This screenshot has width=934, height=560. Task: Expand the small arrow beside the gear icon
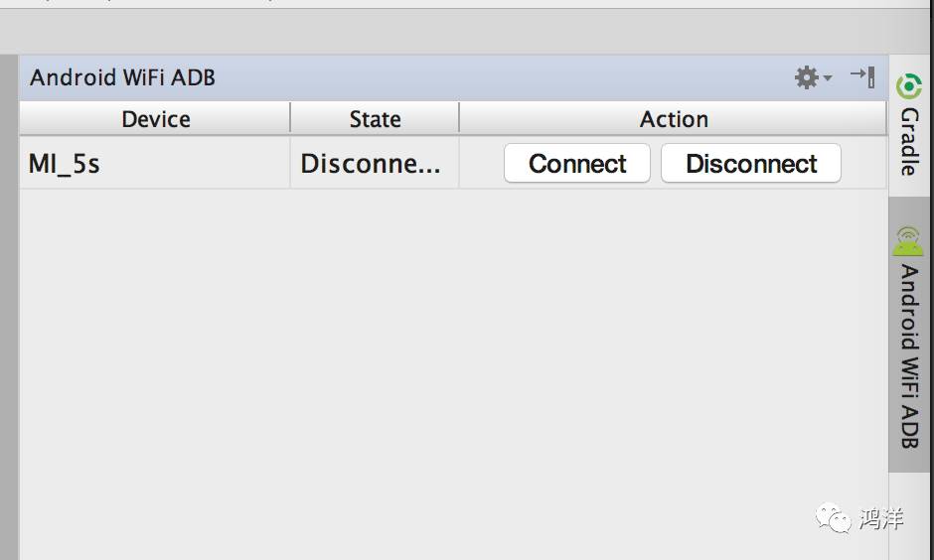[x=828, y=78]
